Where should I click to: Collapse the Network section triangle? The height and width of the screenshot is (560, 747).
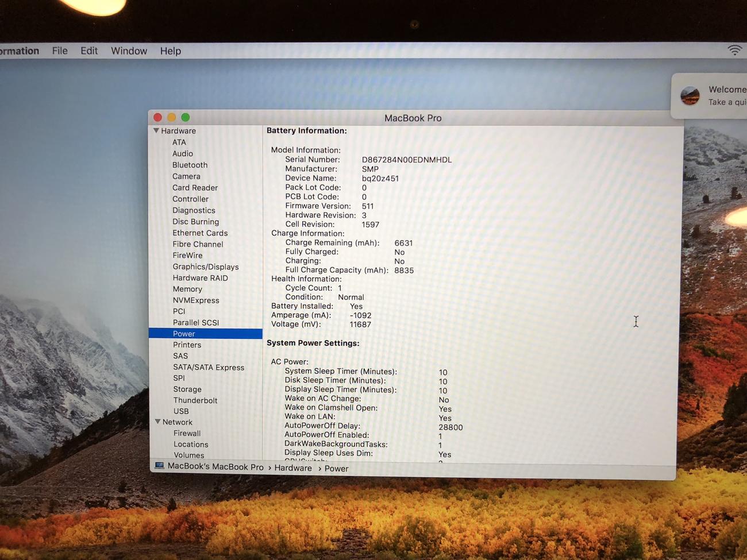pyautogui.click(x=157, y=422)
